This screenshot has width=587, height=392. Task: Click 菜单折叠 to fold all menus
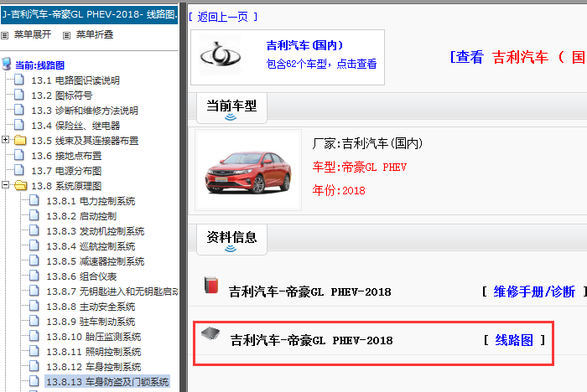(x=95, y=34)
